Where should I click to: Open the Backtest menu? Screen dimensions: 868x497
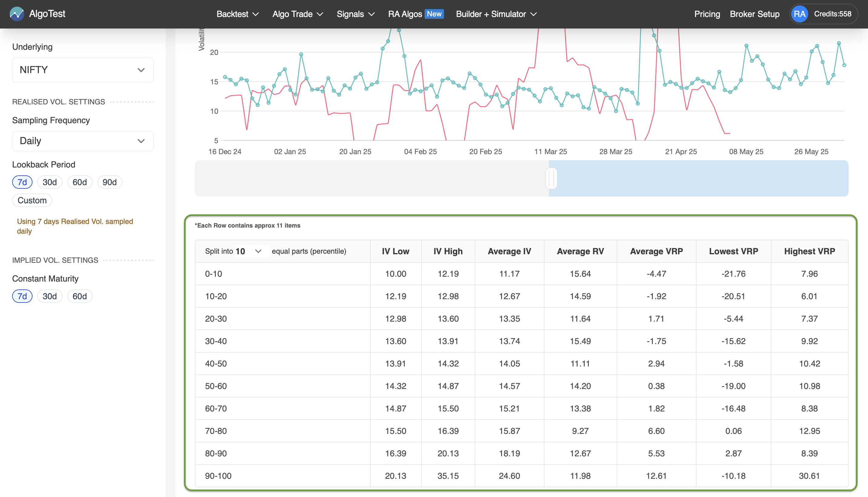coord(237,14)
